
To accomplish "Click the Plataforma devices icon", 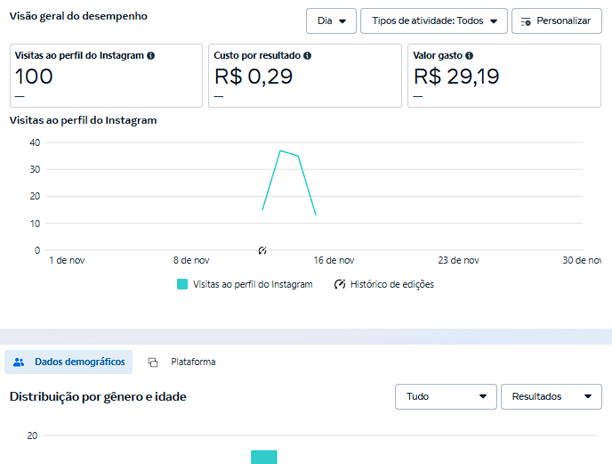I will 153,363.
